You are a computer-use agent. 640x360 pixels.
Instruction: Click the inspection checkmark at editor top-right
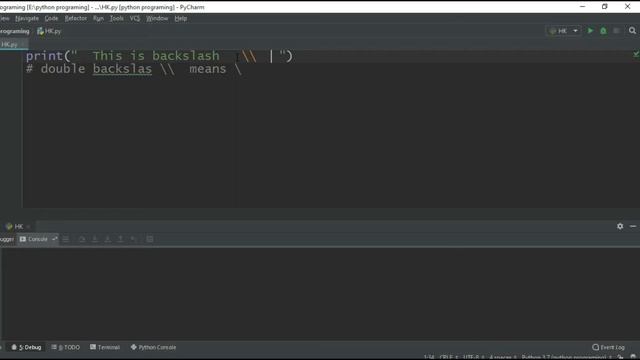tap(636, 53)
